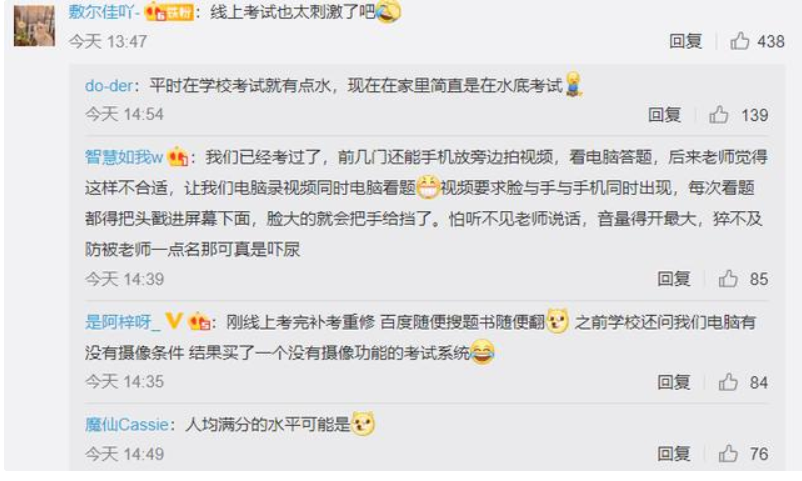The image size is (802, 481).
Task: Open 敷尔佳吖- user profile
Action: [x=104, y=12]
